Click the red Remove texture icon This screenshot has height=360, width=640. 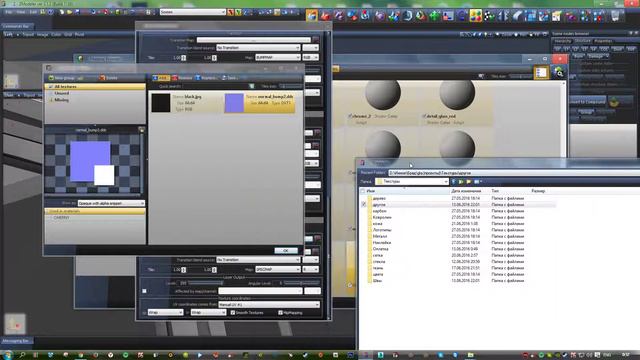coord(175,78)
